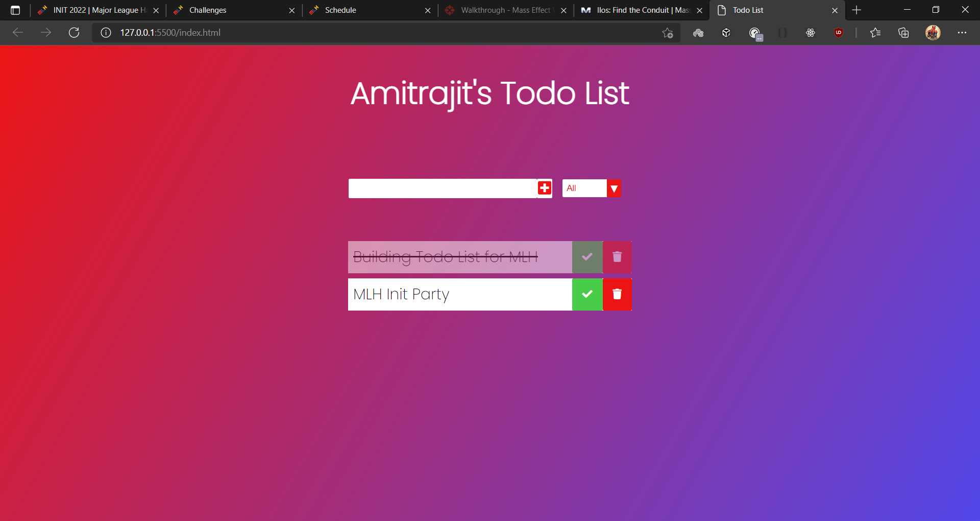Add this page to favorites
The width and height of the screenshot is (980, 521).
(668, 33)
